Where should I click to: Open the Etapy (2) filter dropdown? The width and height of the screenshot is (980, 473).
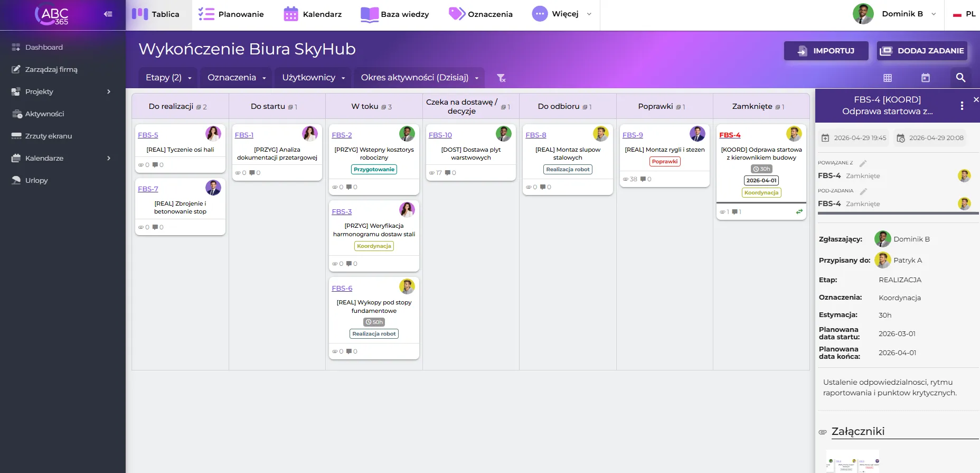coord(168,78)
